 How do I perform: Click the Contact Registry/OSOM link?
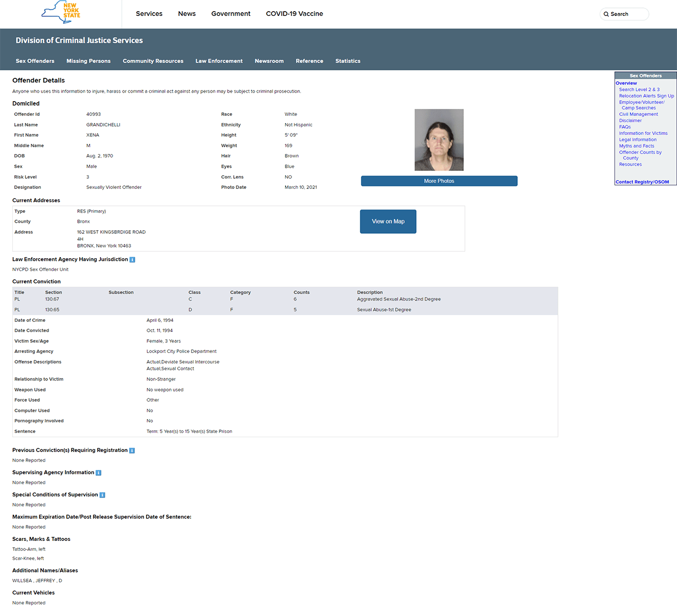(642, 182)
